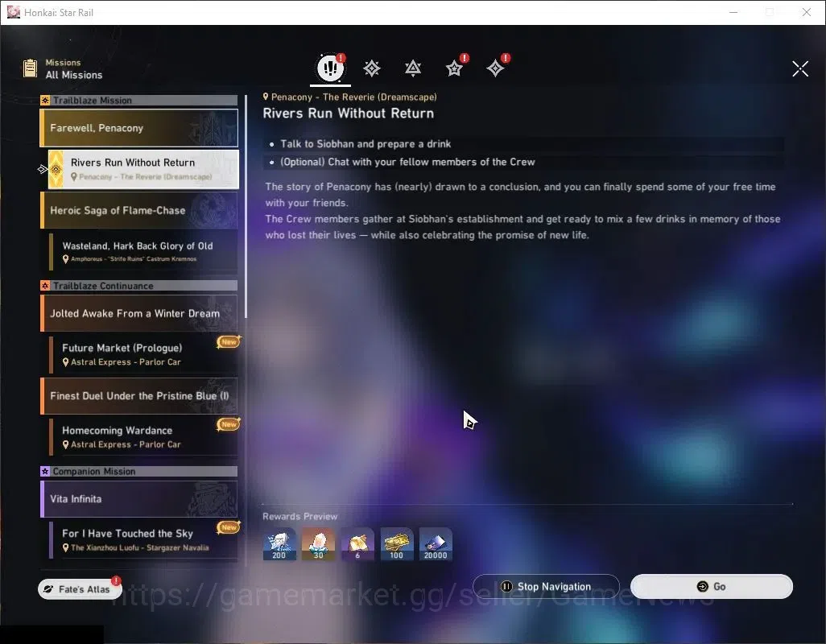Click the Stop Navigation button
Image resolution: width=826 pixels, height=644 pixels.
(547, 587)
